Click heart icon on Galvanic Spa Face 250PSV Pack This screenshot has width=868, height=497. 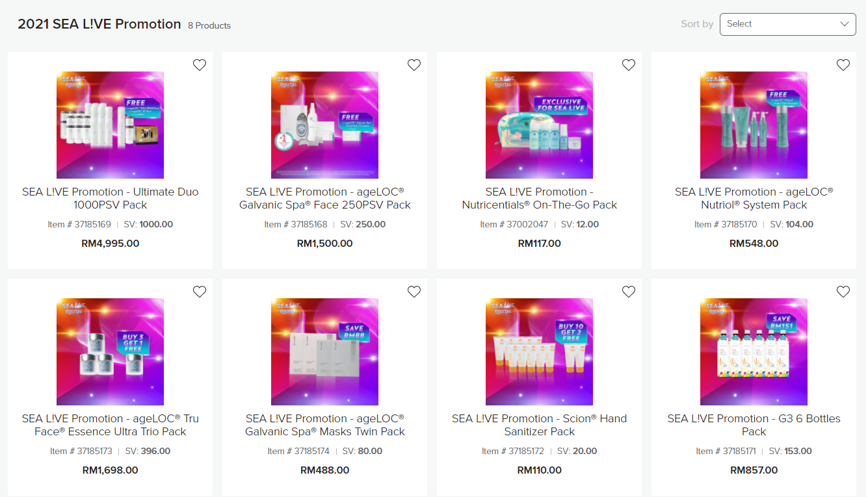(x=414, y=65)
